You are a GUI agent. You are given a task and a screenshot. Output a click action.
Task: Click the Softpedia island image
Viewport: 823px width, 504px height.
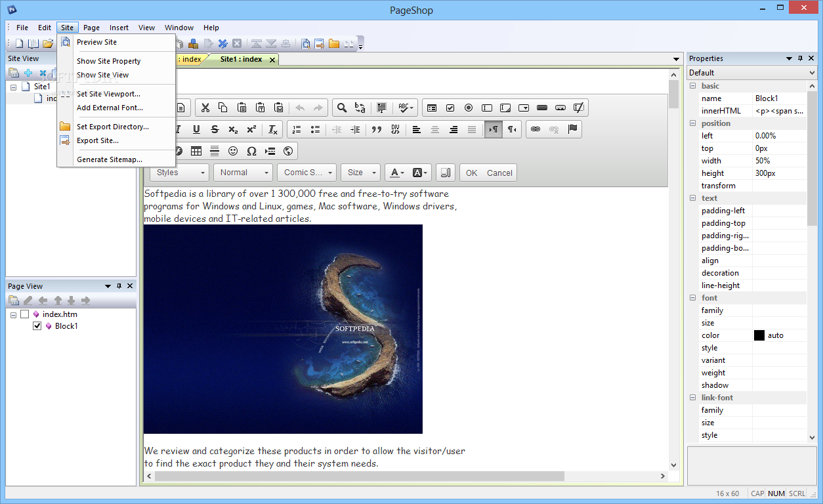tap(283, 329)
